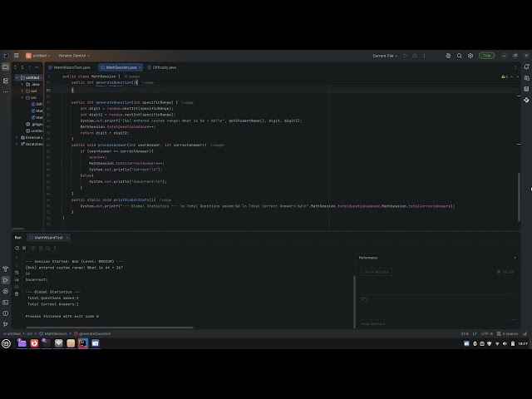Open the Git tool window icon

click(x=6, y=324)
